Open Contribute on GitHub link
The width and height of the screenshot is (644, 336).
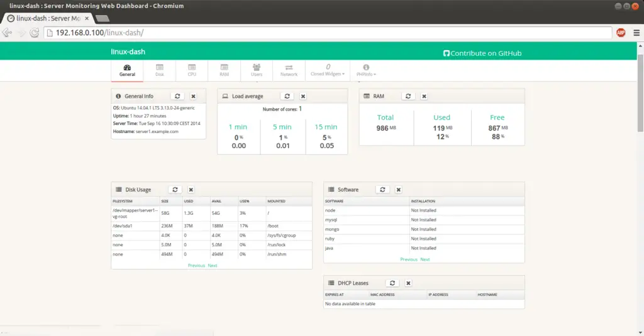(x=482, y=53)
